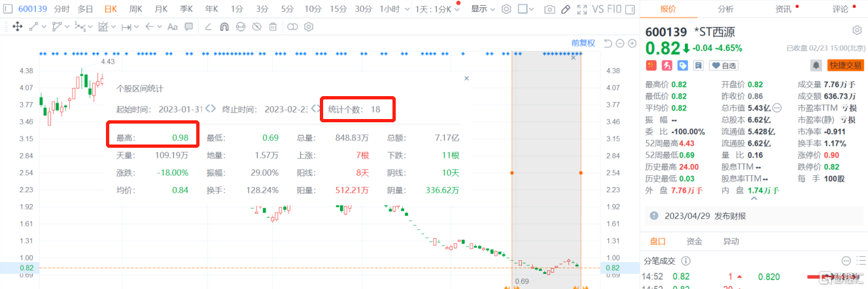Switch to 5分 minute interval

[287, 9]
